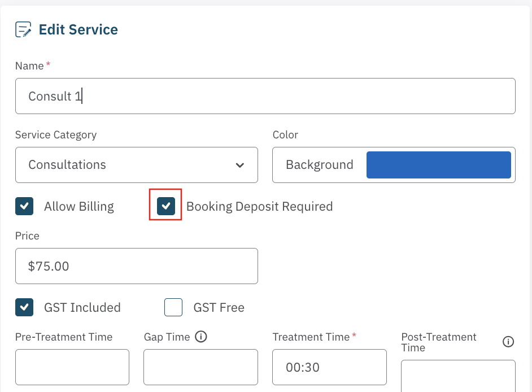Click the 'GST Free' label text
The image size is (532, 392).
[219, 308]
